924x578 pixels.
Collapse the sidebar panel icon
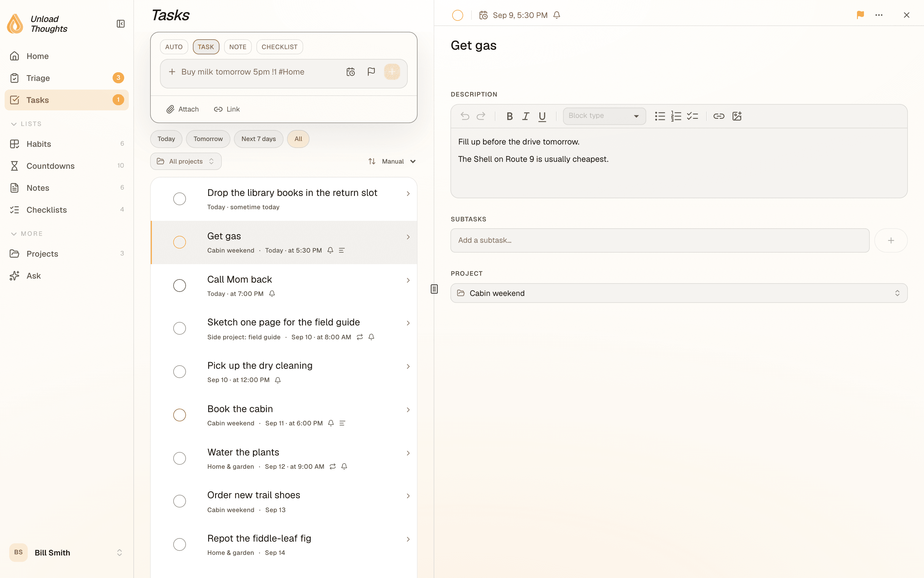point(121,24)
